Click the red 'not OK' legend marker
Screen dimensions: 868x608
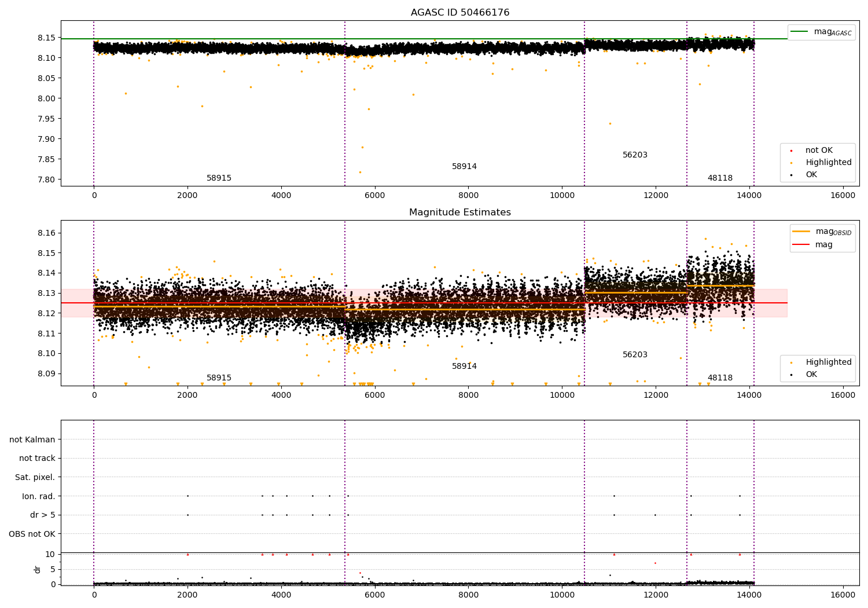[x=791, y=151]
